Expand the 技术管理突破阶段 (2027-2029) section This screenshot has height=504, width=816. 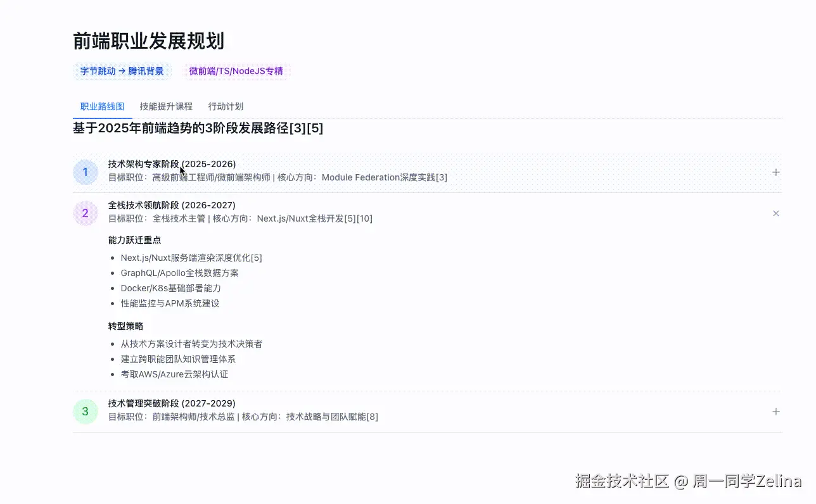pyautogui.click(x=172, y=403)
